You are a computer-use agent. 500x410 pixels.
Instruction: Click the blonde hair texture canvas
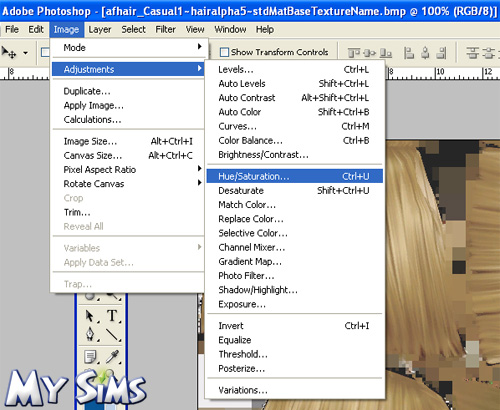pyautogui.click(x=443, y=275)
